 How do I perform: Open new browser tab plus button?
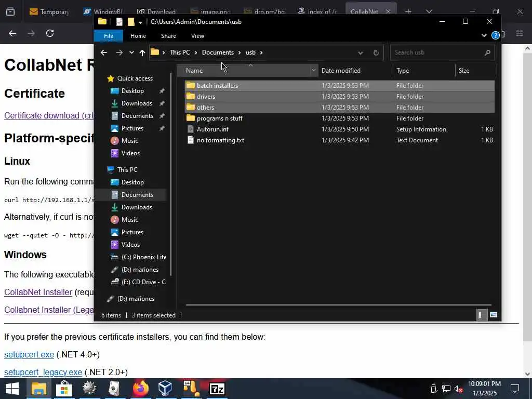click(408, 11)
